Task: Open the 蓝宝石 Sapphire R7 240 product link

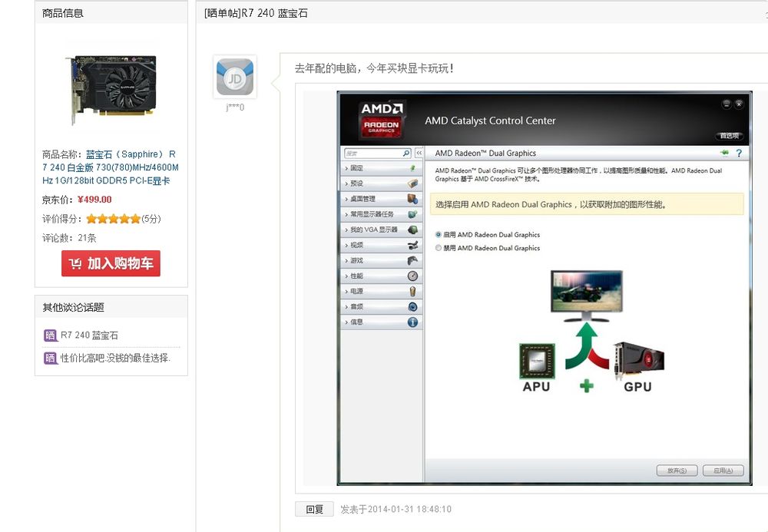Action: [x=110, y=167]
